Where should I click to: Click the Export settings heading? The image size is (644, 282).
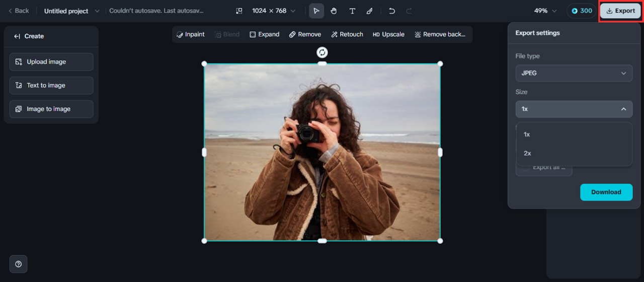(537, 33)
